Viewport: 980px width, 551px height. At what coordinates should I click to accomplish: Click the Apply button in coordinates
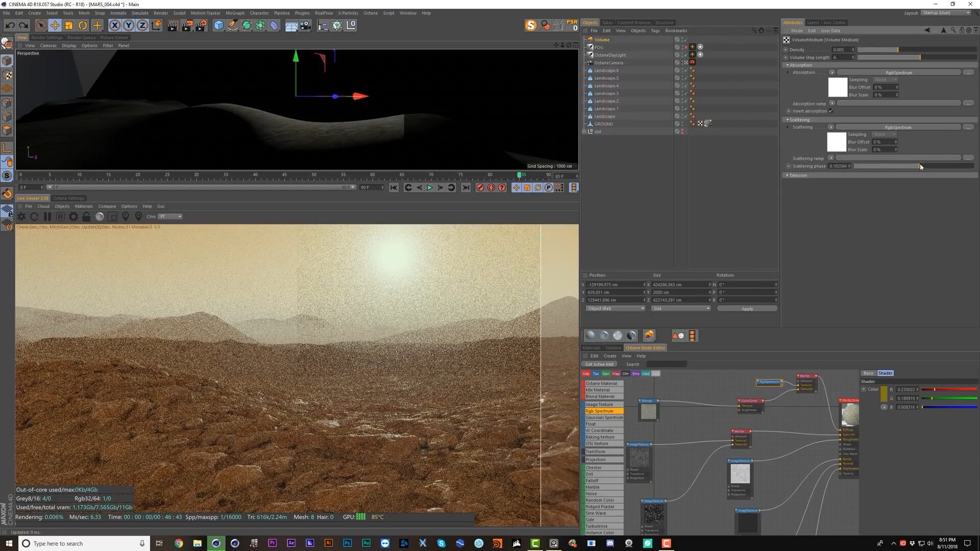[x=747, y=309]
